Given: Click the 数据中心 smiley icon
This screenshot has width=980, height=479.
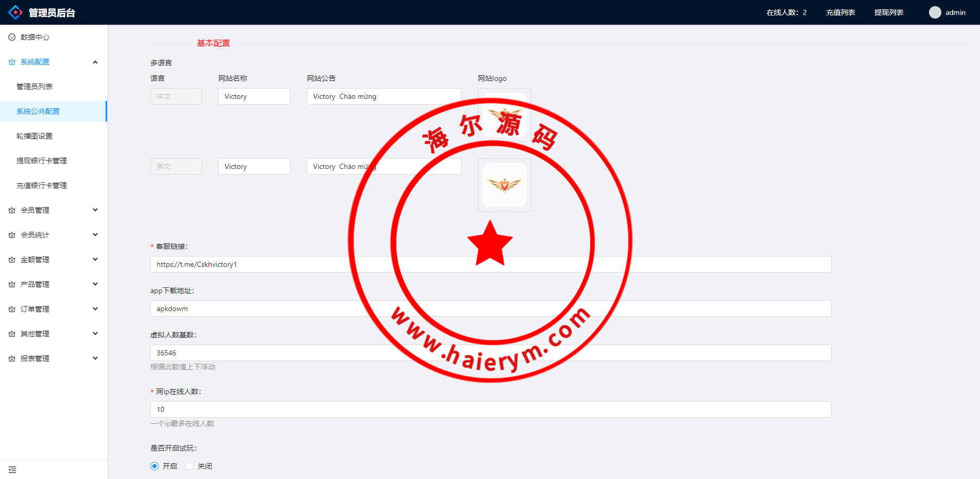Looking at the screenshot, I should (x=12, y=37).
